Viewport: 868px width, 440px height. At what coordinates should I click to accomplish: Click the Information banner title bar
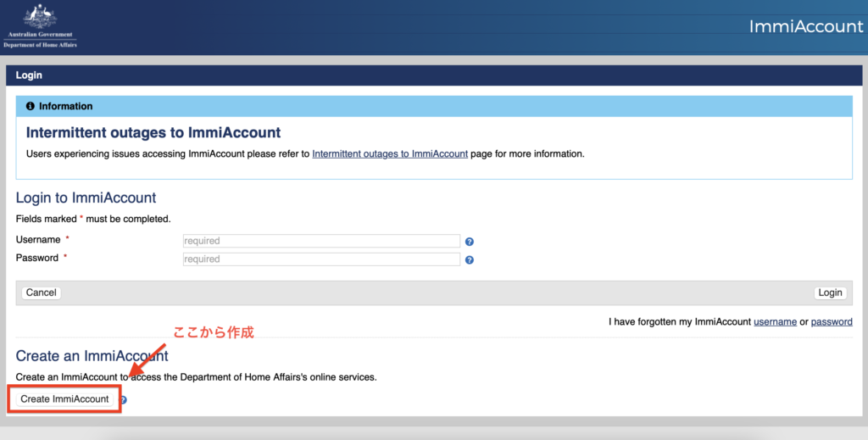(x=433, y=107)
